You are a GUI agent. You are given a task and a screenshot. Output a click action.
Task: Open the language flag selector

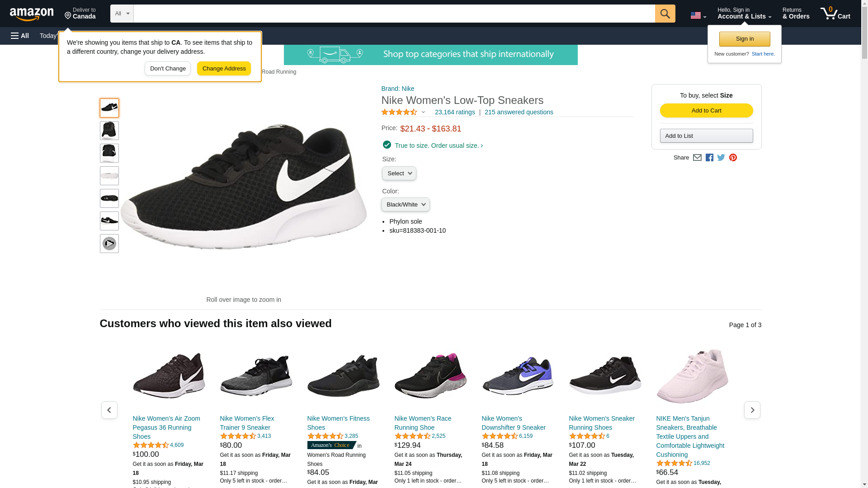tap(698, 16)
